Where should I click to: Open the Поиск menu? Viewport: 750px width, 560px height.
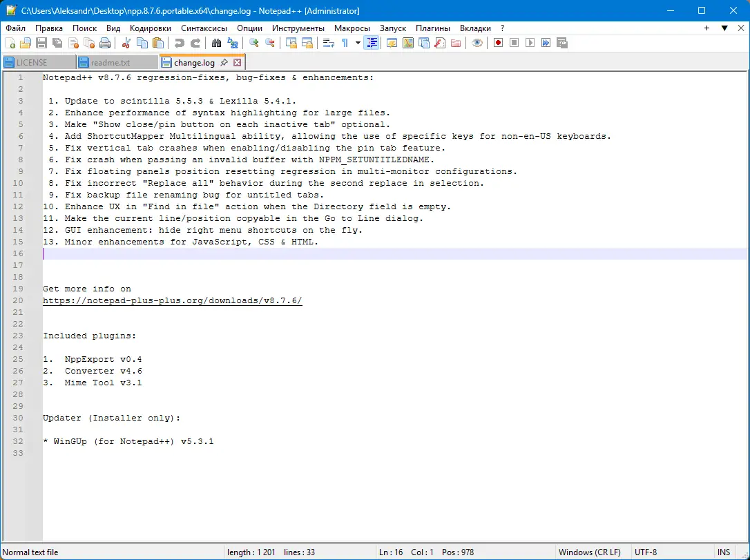85,28
